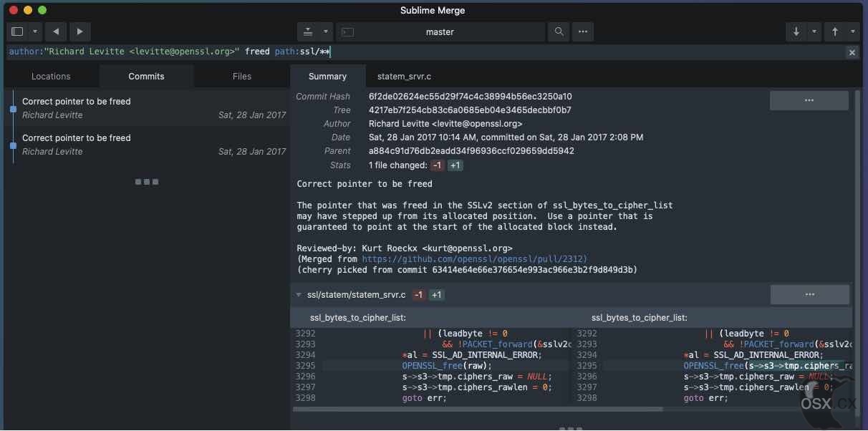This screenshot has height=431, width=868.
Task: Click the tree hash 4217eb7f… value
Action: [x=470, y=110]
